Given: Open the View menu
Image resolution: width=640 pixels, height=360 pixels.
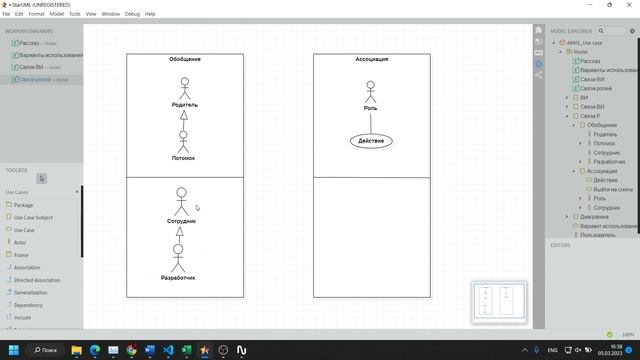Looking at the screenshot, I should 91,14.
